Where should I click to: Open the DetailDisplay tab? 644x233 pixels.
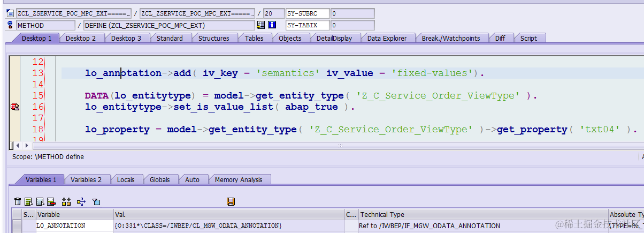tap(334, 38)
